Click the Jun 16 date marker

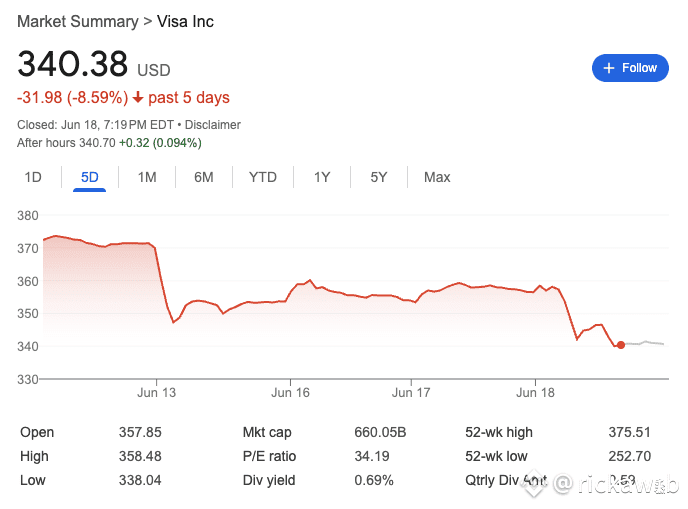pos(290,392)
